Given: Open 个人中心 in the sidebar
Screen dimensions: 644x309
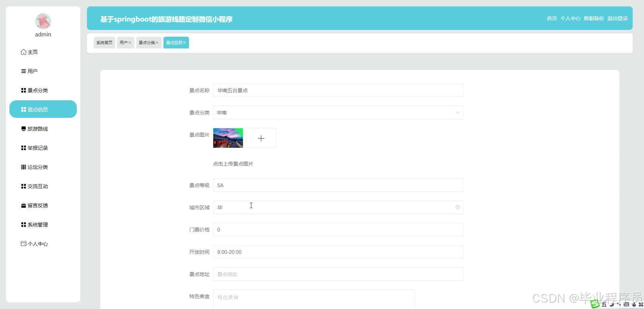Looking at the screenshot, I should pos(43,244).
